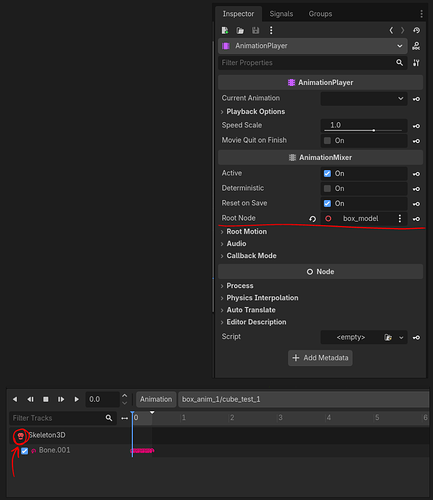Open documentation for AnimationPlayer
433x500 pixels.
[416, 46]
